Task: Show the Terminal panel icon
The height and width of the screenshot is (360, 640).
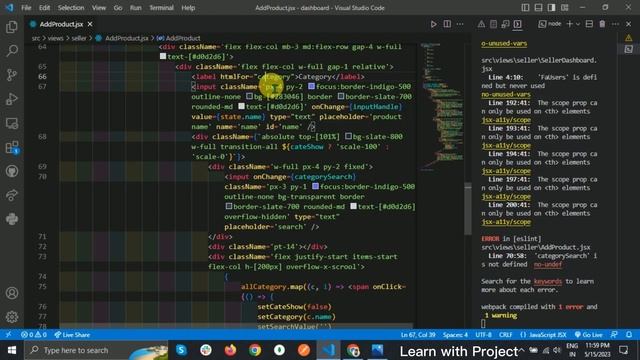Action: [x=518, y=24]
